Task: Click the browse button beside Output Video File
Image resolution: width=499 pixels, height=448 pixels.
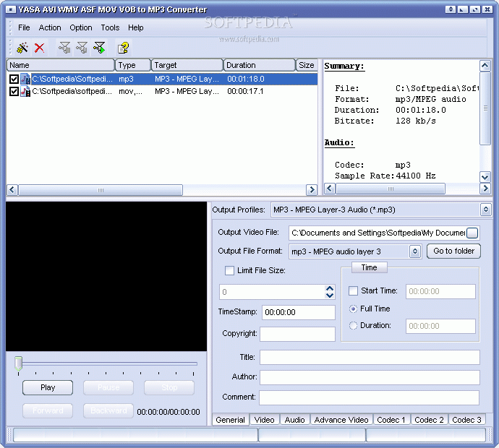Action: (x=472, y=233)
